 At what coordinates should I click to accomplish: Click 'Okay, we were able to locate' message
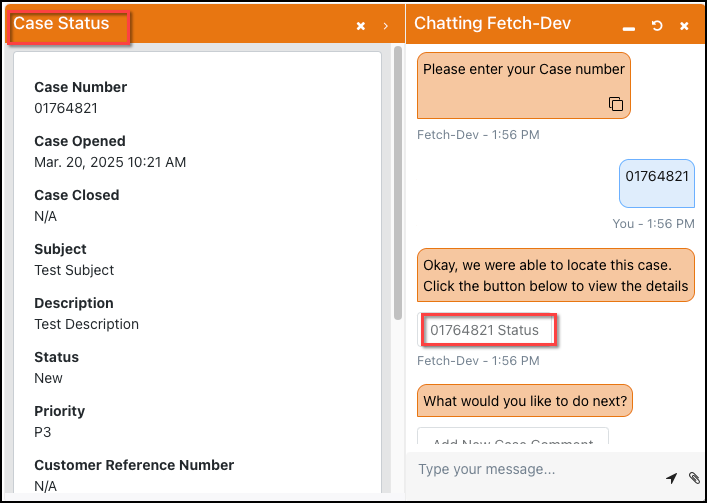tap(556, 275)
